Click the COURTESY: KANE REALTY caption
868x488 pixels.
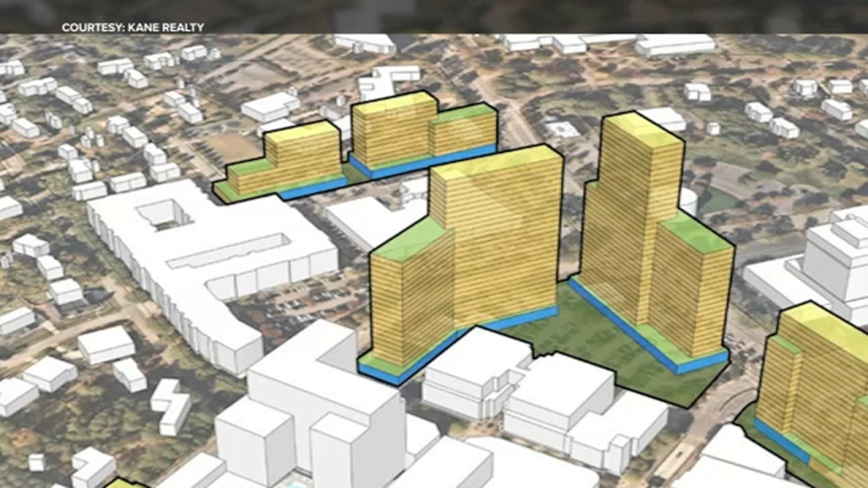[132, 26]
